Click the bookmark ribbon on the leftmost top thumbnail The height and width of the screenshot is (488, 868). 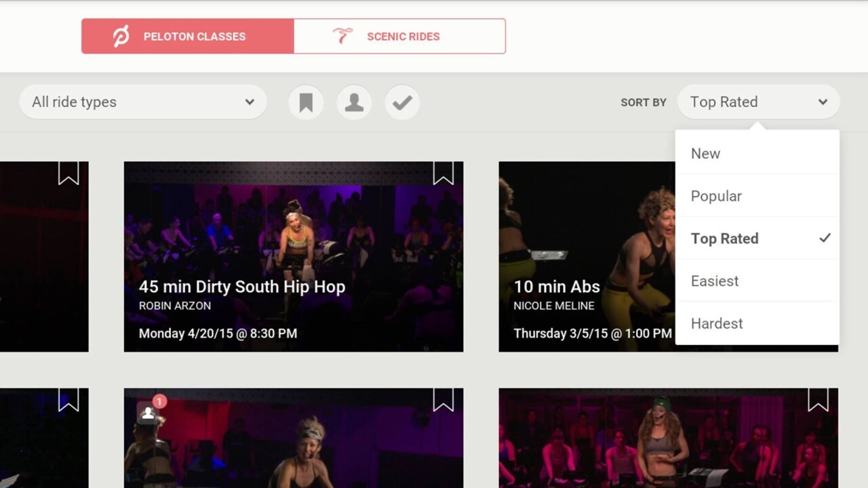(69, 174)
